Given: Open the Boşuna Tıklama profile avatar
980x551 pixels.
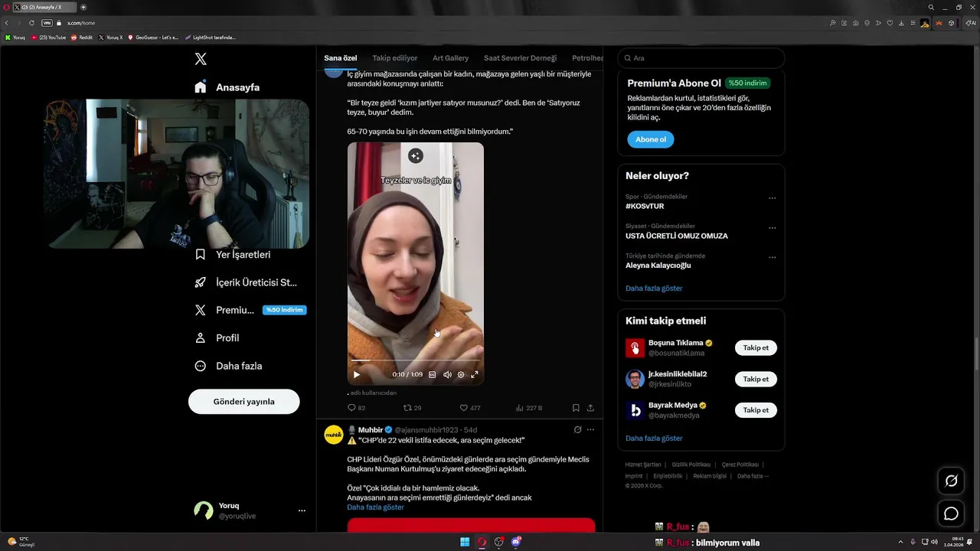Looking at the screenshot, I should coord(635,348).
